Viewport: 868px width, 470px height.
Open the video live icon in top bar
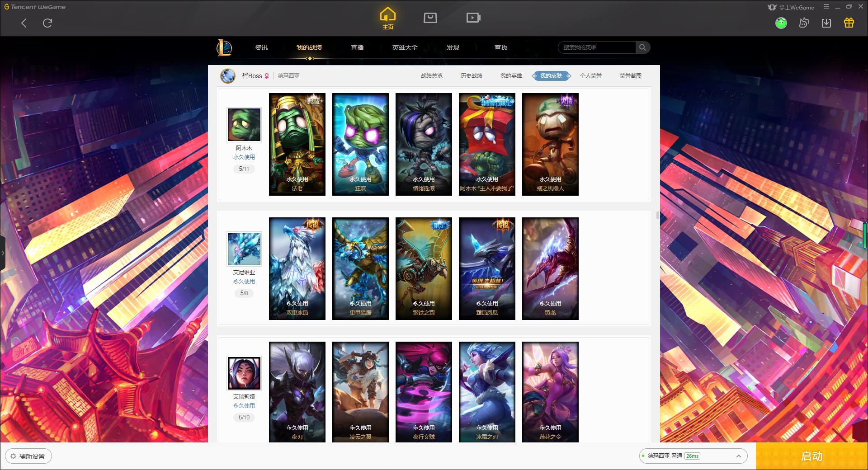(x=473, y=18)
